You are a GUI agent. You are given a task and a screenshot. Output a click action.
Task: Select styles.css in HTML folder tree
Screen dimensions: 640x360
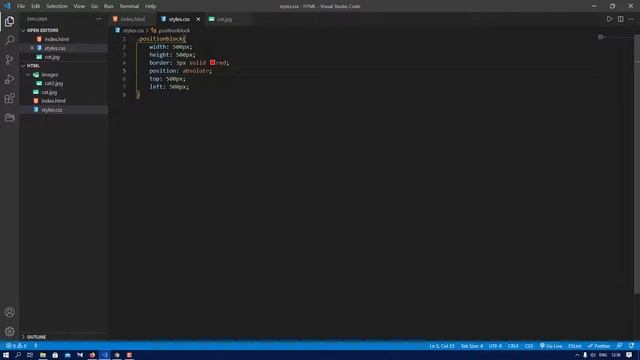[52, 110]
